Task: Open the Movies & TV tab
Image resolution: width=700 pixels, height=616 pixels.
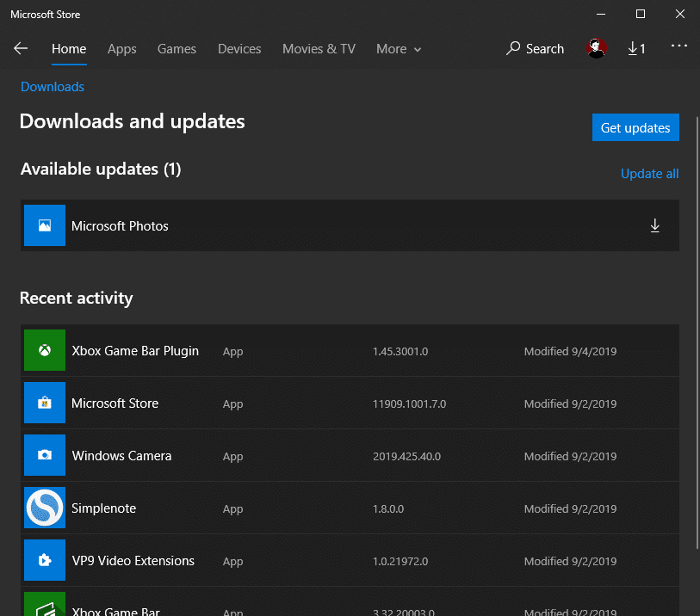Action: pyautogui.click(x=319, y=49)
